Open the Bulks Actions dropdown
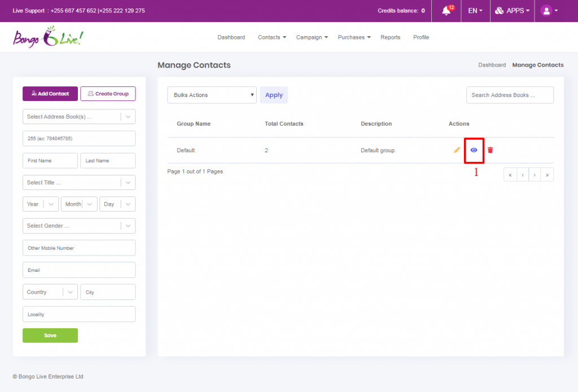This screenshot has width=578, height=392. 212,95
